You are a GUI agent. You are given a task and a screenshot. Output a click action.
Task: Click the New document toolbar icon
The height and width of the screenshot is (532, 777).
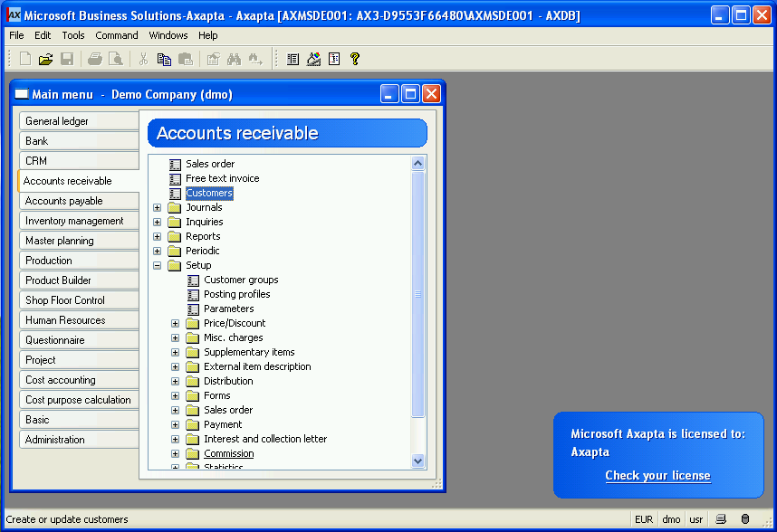coord(25,59)
